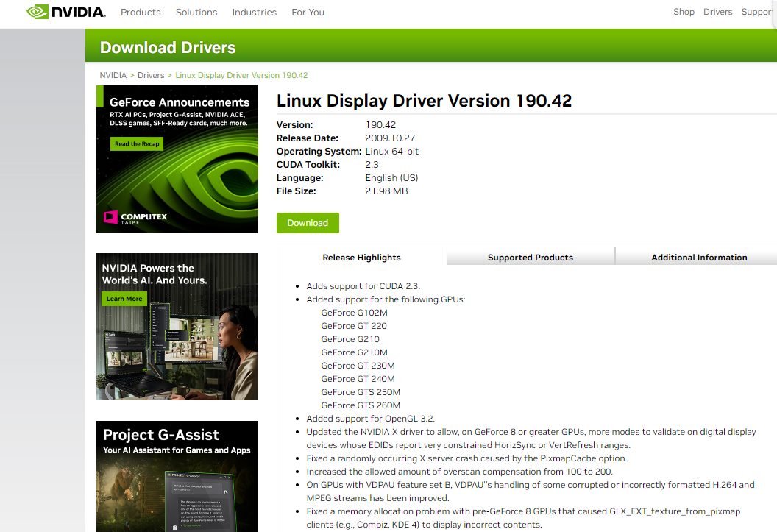Click the NVIDIA logo
This screenshot has height=532, width=777.
[66, 12]
